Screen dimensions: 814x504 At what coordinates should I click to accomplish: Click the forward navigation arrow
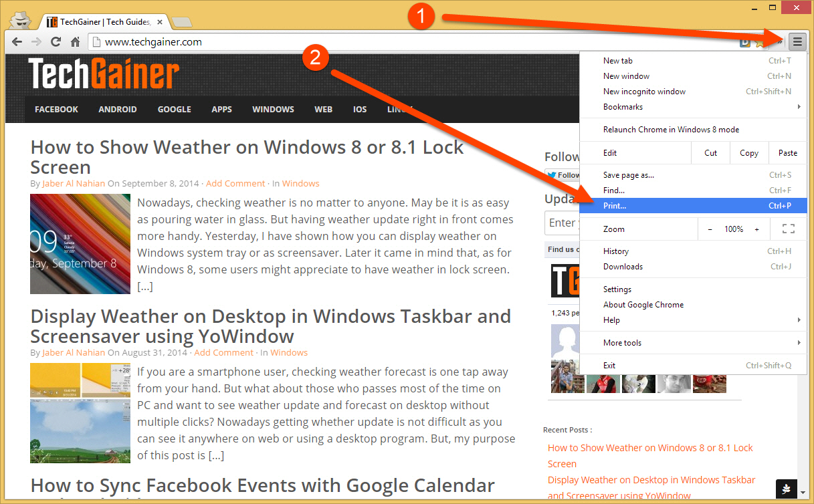click(35, 41)
